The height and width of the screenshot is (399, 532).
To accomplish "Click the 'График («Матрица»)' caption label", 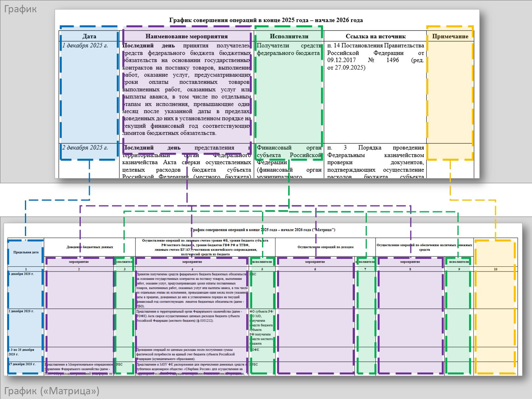I will click(x=51, y=391).
